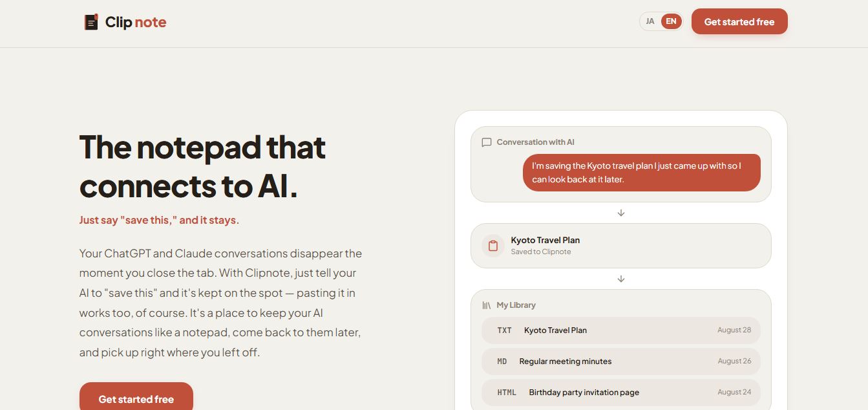Click the Clipnote brand name link
868x410 pixels.
[136, 22]
